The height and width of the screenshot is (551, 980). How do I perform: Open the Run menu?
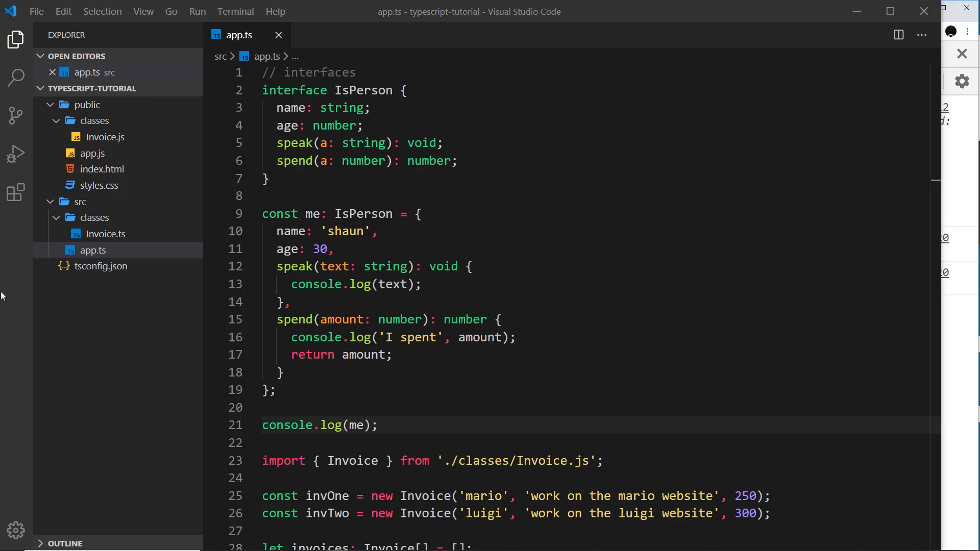(197, 11)
